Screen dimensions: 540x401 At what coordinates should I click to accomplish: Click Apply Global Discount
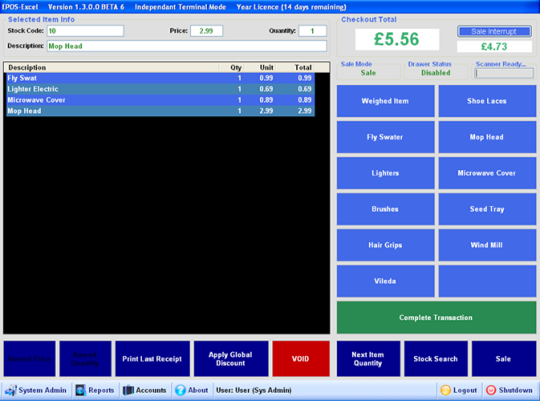(231, 359)
